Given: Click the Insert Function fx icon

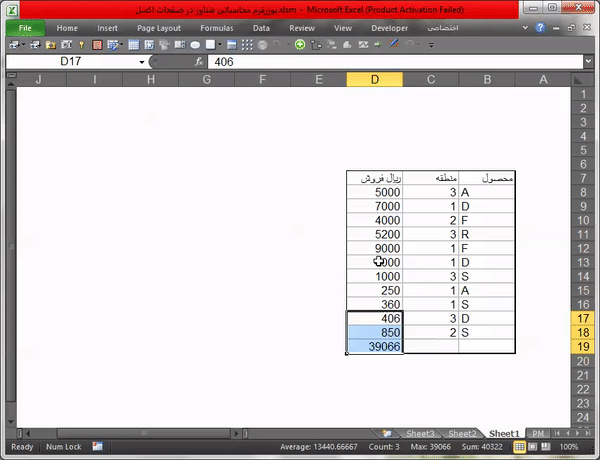Looking at the screenshot, I should [x=200, y=62].
